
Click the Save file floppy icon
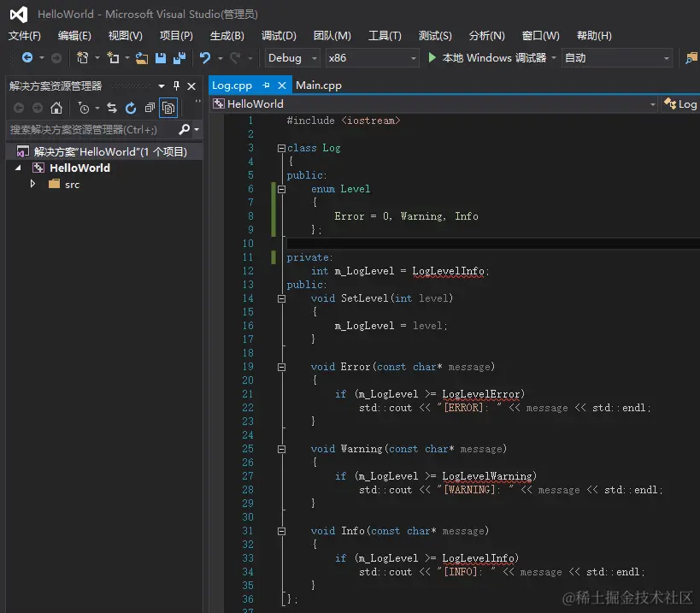[x=161, y=58]
